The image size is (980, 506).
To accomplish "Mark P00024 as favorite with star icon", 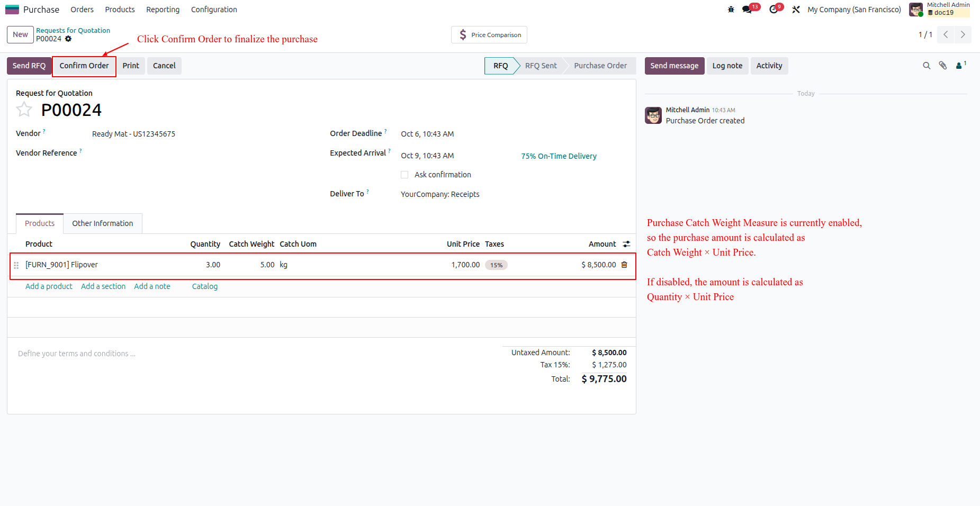I will pyautogui.click(x=24, y=110).
